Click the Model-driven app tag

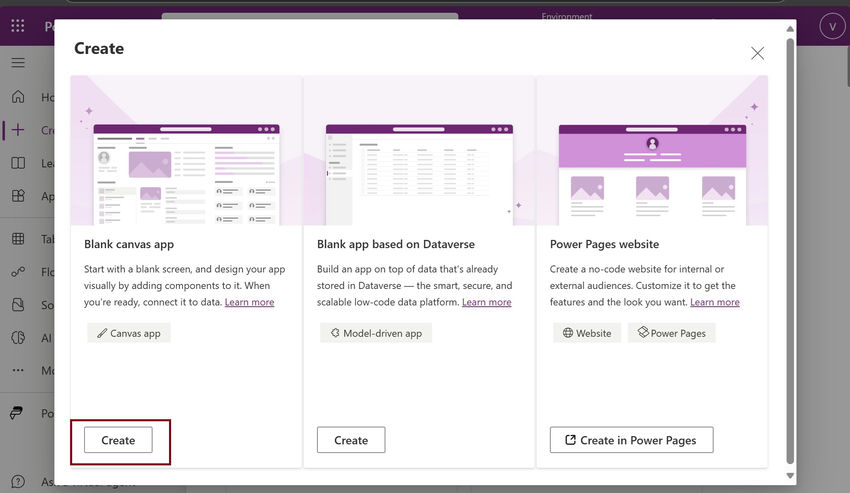376,333
